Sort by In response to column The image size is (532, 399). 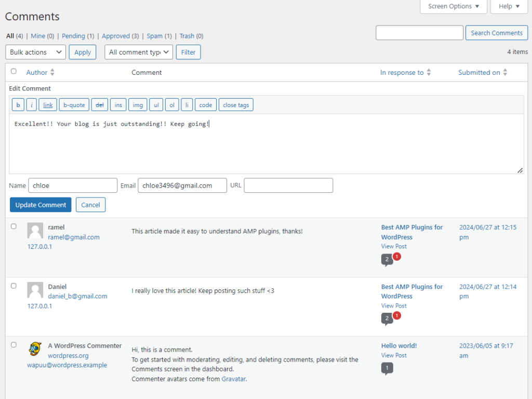[x=405, y=72]
